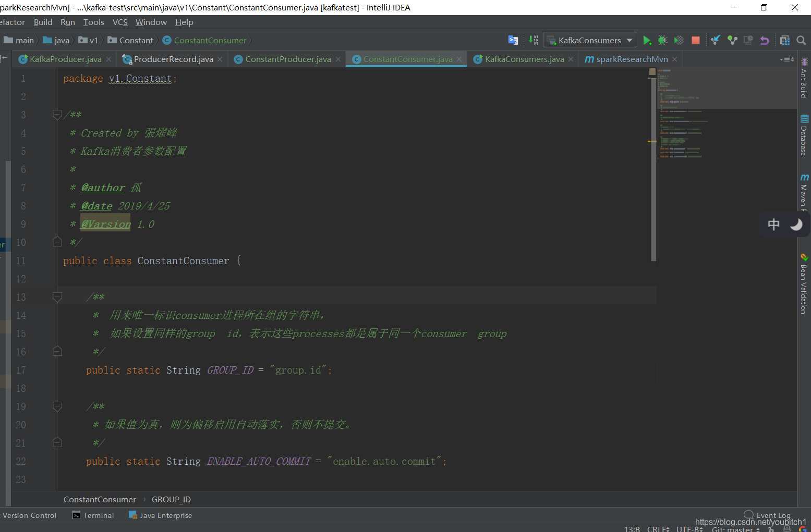Click fold end marker at line 10
The height and width of the screenshot is (532, 811).
[x=57, y=242]
